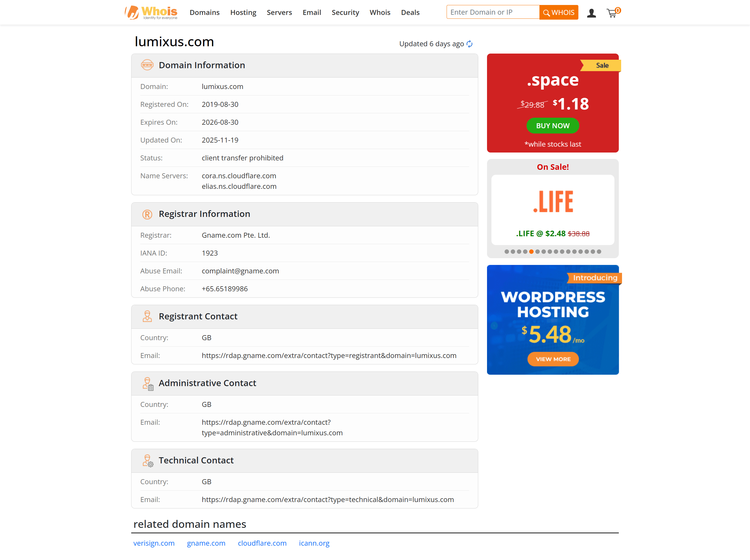This screenshot has width=750, height=560.
Task: Click the Administrative Contact icon
Action: tap(148, 383)
